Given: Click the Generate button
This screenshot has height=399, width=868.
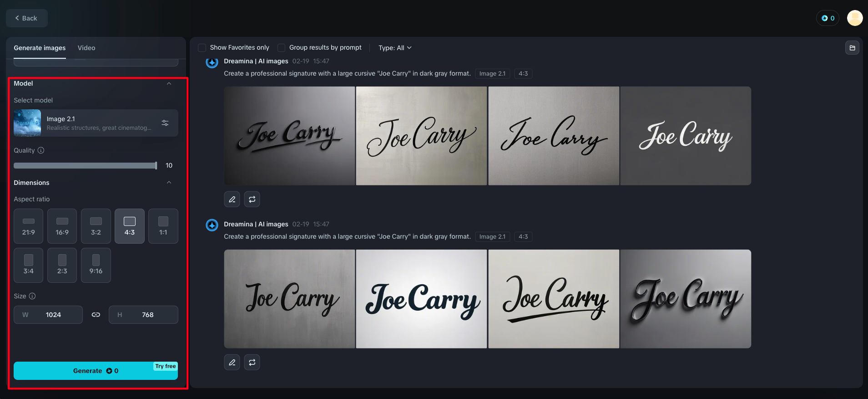Looking at the screenshot, I should (x=96, y=371).
